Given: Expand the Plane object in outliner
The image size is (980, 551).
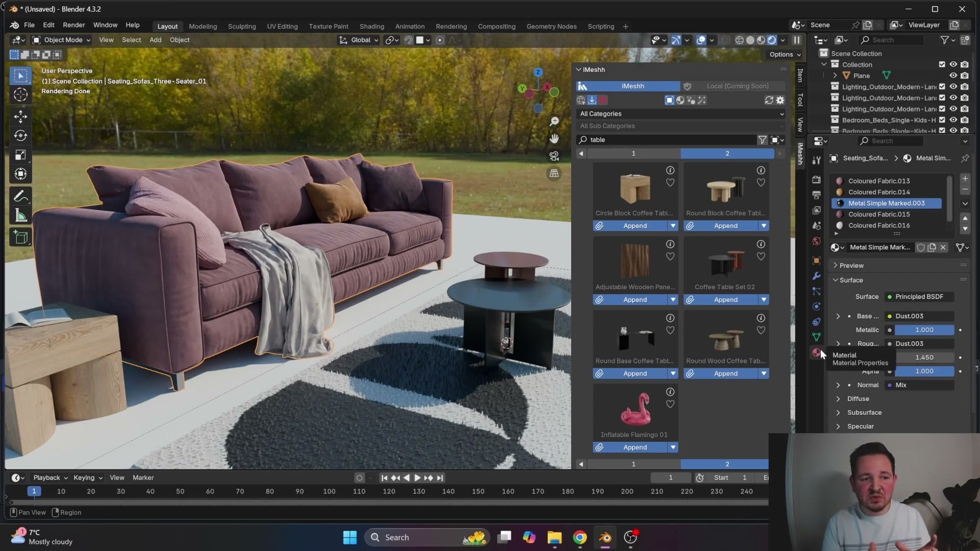Looking at the screenshot, I should point(835,76).
